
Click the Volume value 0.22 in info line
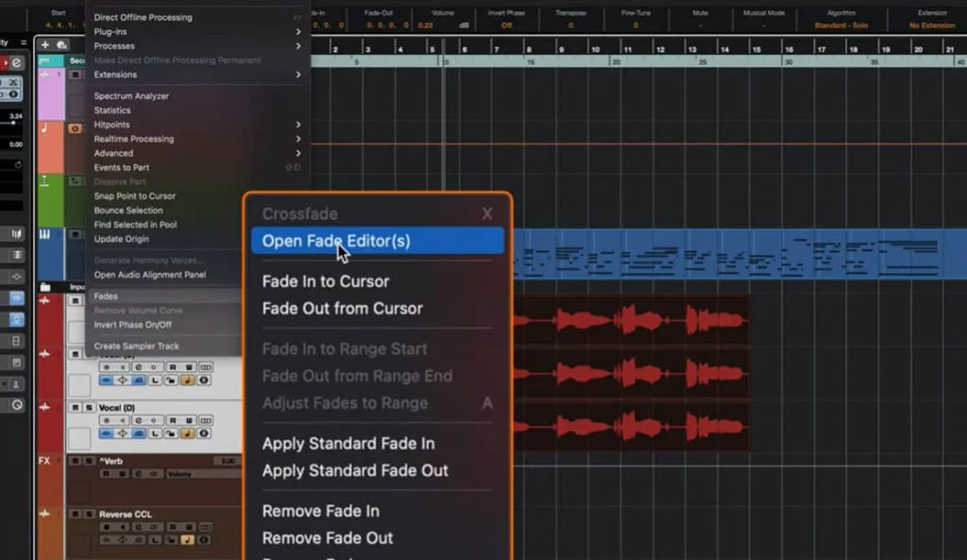(x=425, y=25)
